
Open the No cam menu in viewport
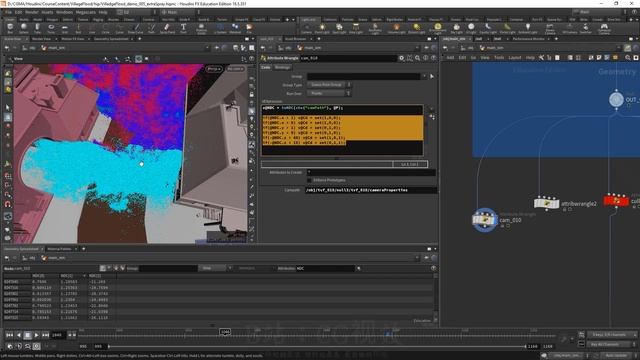pos(235,69)
